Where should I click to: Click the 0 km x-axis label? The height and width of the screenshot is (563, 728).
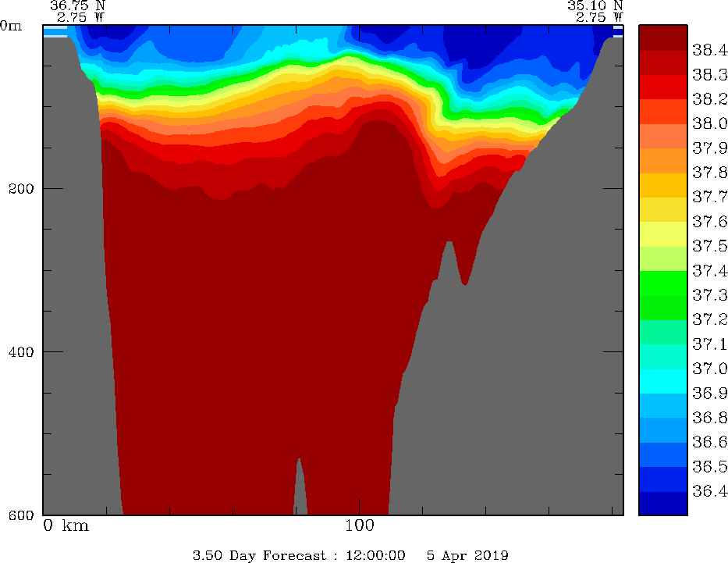66,526
